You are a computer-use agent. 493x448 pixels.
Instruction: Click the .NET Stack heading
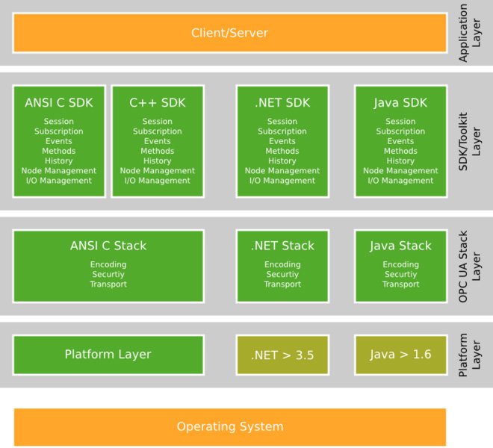tap(282, 246)
